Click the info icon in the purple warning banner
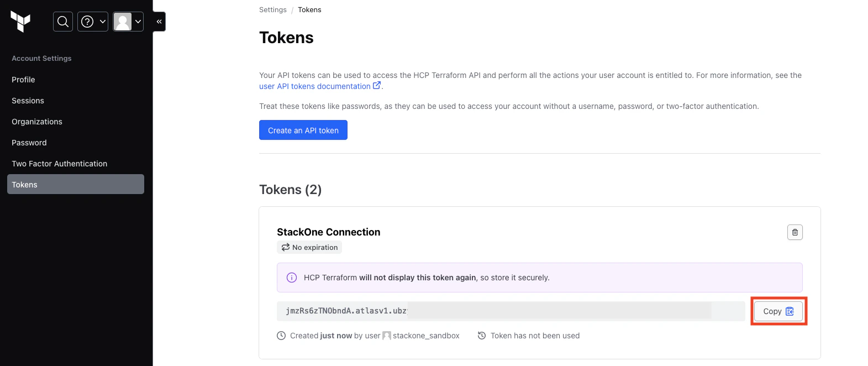Screen dimensions: 868x366 point(291,278)
